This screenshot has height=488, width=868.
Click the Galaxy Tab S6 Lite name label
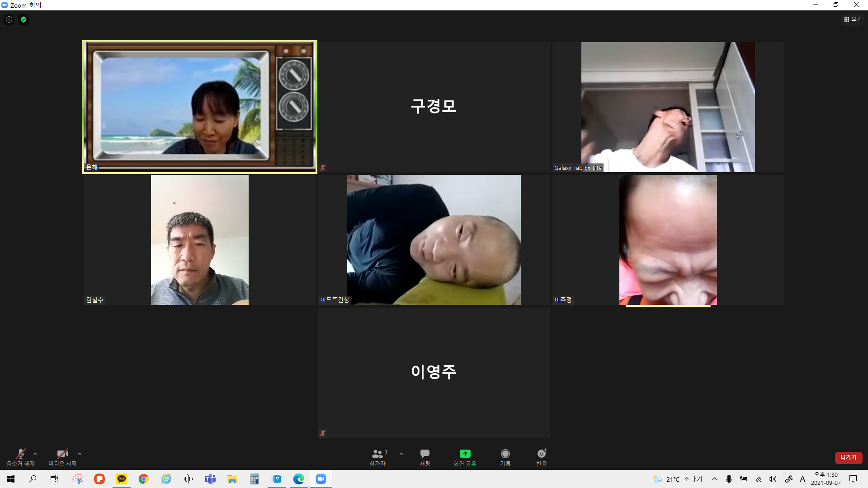point(578,168)
